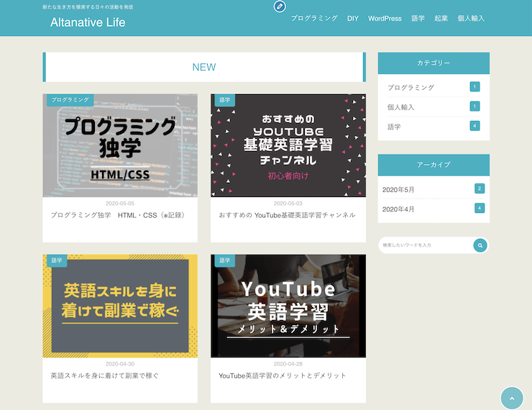Click the count badge beside 個人輸入 category
532x410 pixels.
(474, 106)
